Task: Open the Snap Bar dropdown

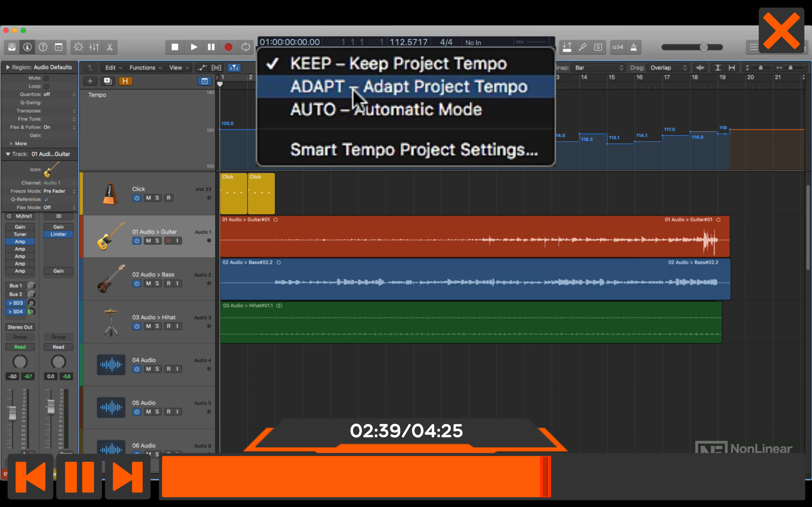Action: pyautogui.click(x=598, y=67)
